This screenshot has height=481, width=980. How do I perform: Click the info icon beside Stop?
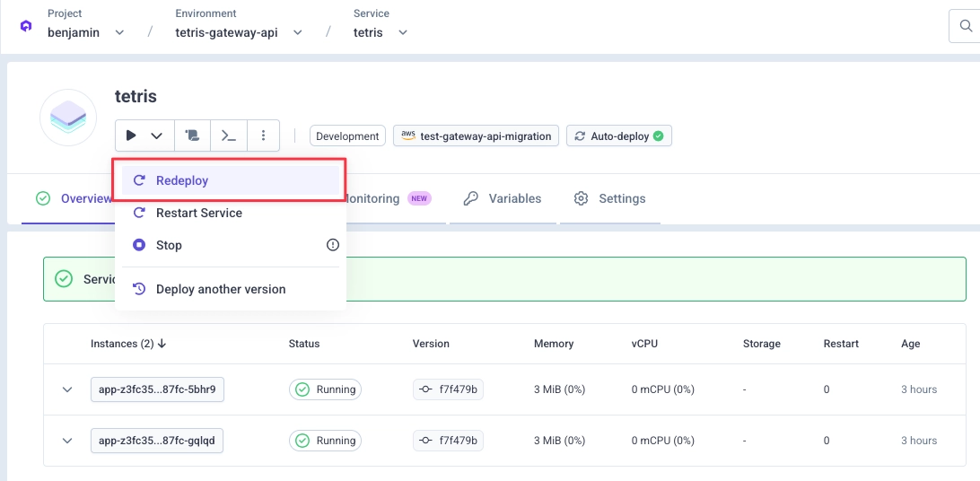pos(332,245)
